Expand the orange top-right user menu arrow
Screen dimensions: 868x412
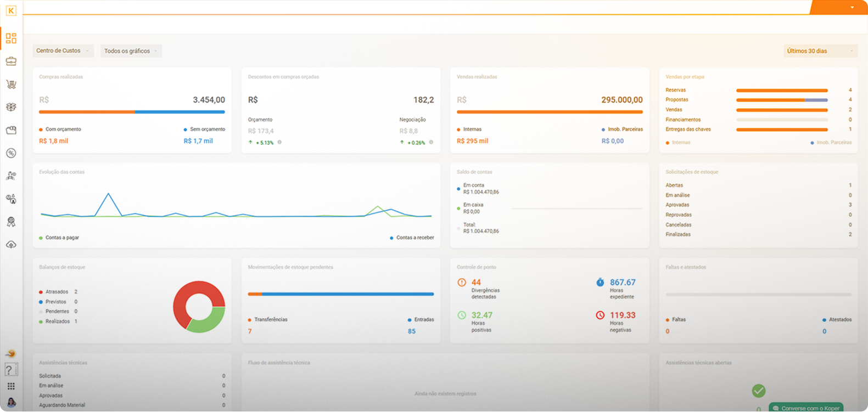[852, 8]
